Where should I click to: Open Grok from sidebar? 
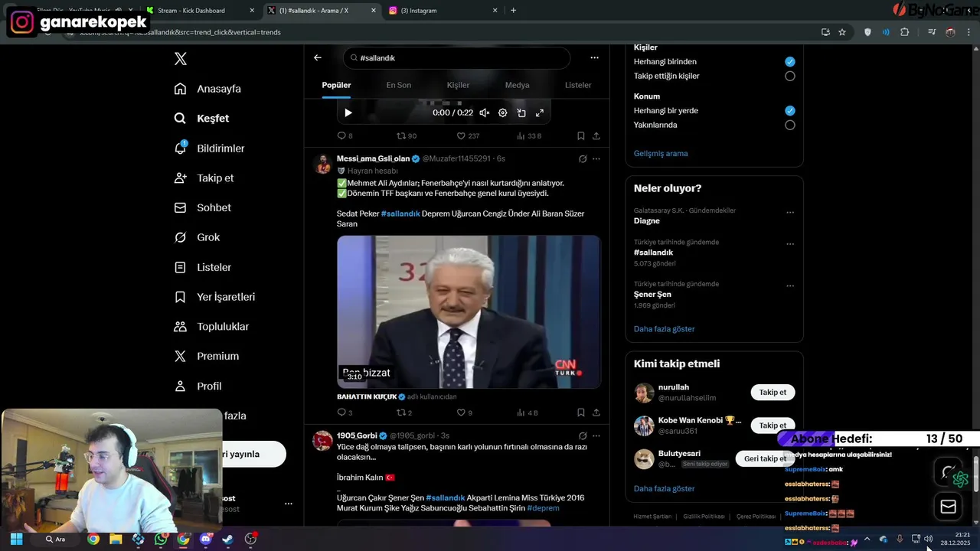click(x=197, y=237)
